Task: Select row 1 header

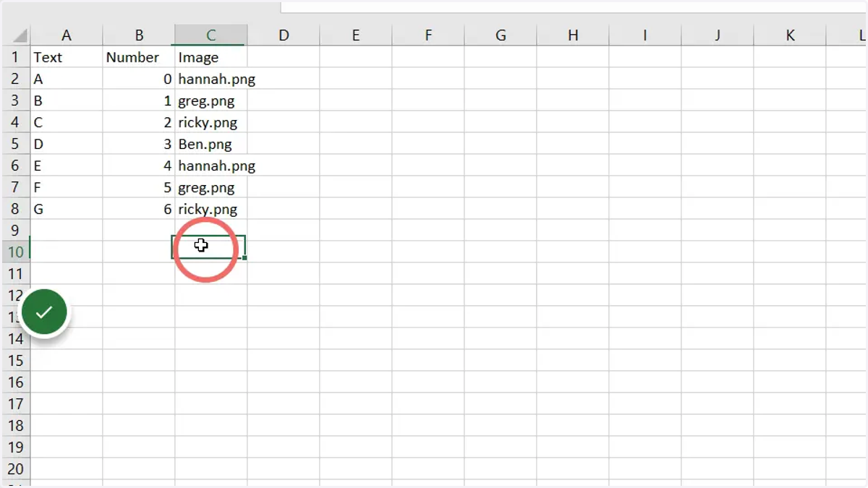Action: click(x=16, y=57)
